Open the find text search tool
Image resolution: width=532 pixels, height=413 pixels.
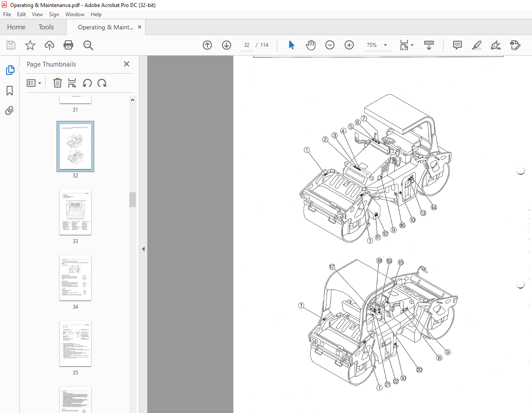tap(88, 45)
